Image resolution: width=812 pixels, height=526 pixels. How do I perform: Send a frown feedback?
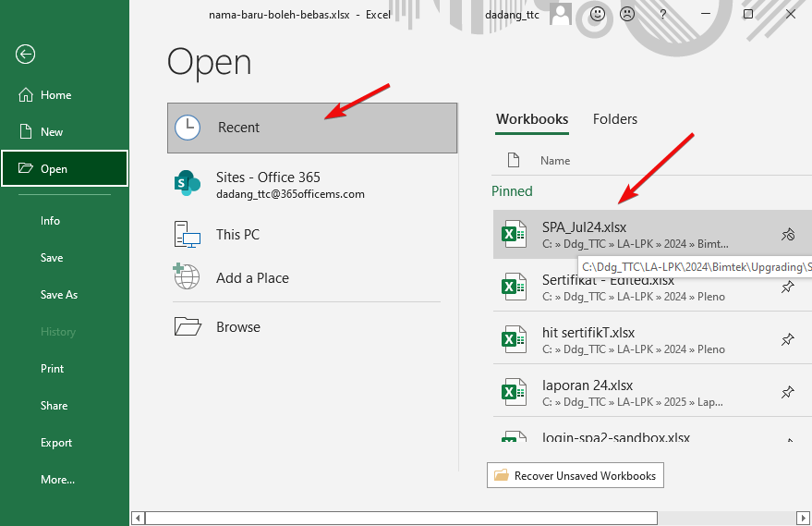627,14
